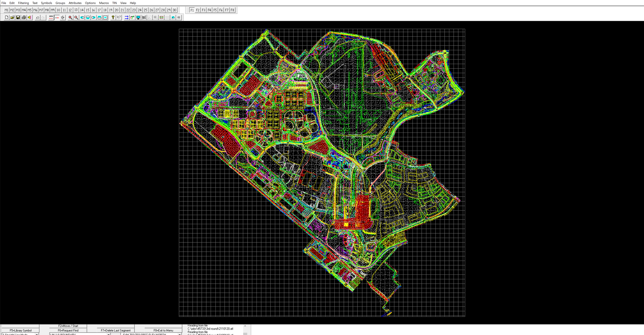Open the Attributes menu
644x335 pixels.
[x=75, y=3]
